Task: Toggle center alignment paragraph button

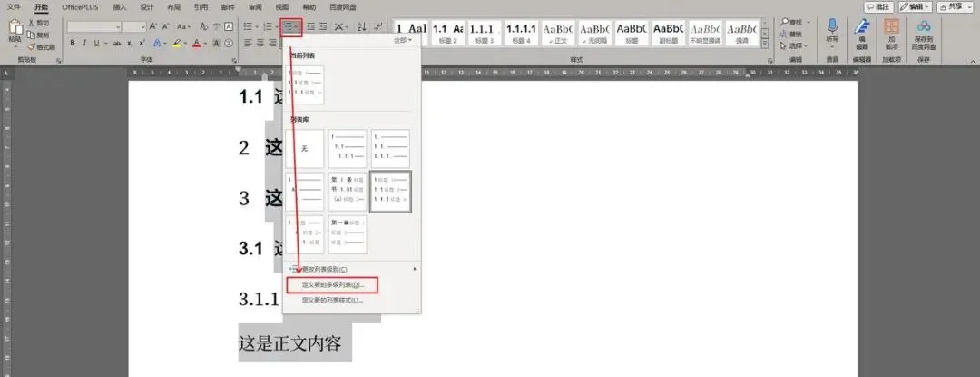Action: click(260, 43)
